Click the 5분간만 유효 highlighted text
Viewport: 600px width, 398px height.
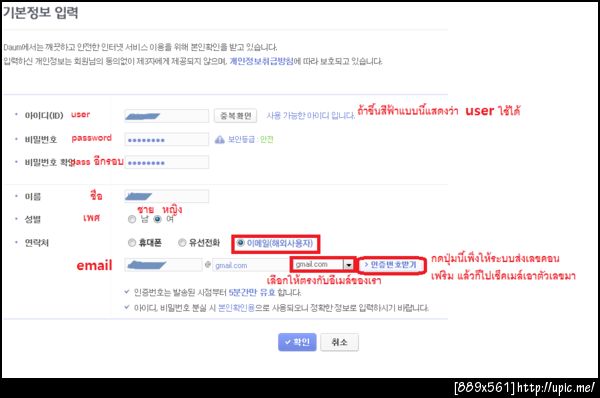[x=252, y=293]
